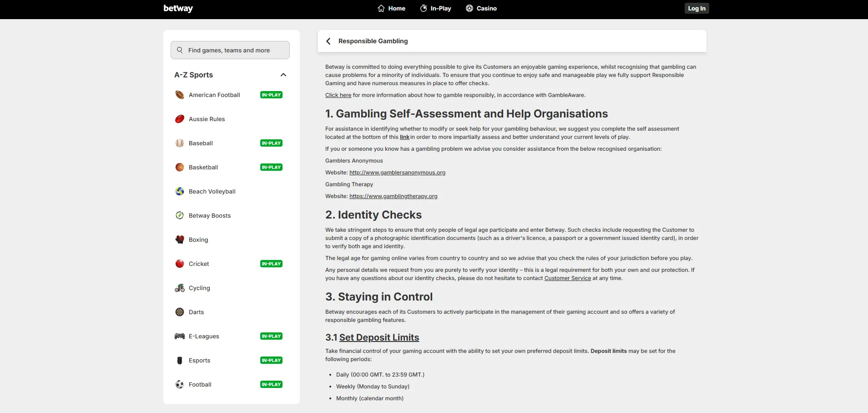
Task: Click the Darts board icon
Action: pos(180,312)
